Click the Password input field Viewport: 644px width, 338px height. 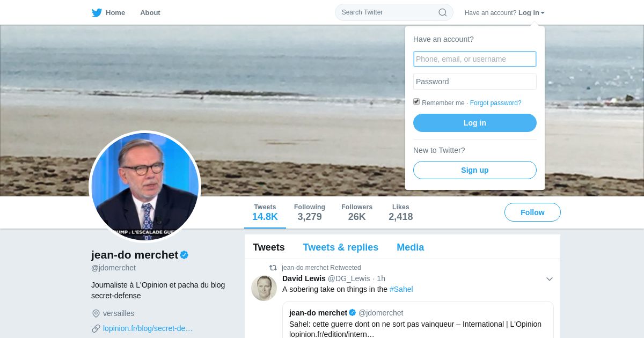(475, 82)
